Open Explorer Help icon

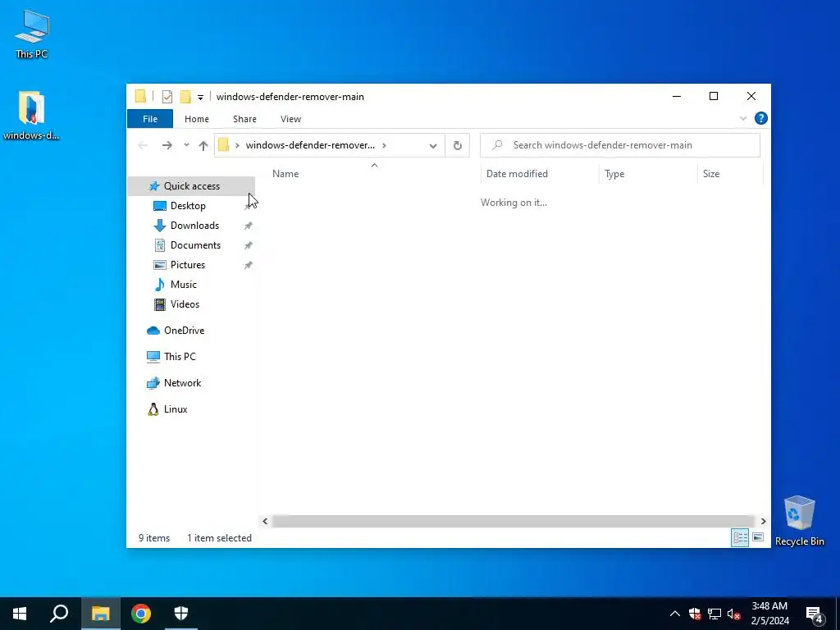click(x=760, y=118)
